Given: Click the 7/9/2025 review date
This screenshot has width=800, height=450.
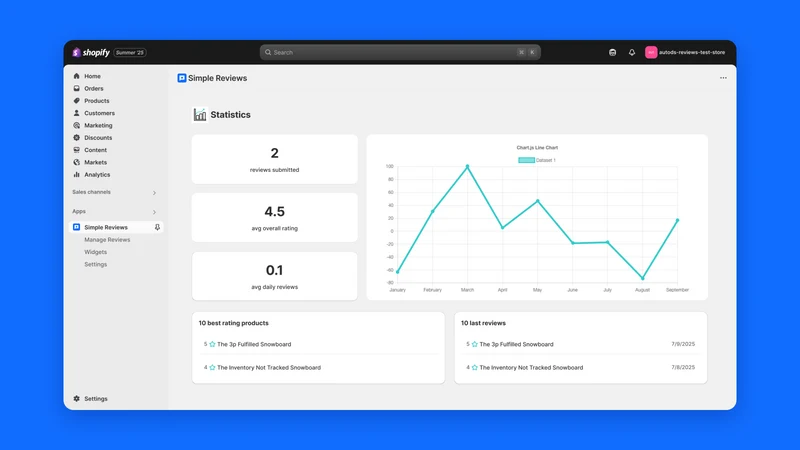Looking at the screenshot, I should tap(683, 344).
